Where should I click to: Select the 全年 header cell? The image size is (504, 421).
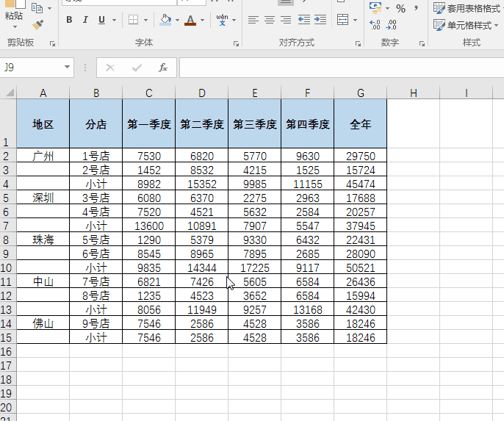[360, 123]
